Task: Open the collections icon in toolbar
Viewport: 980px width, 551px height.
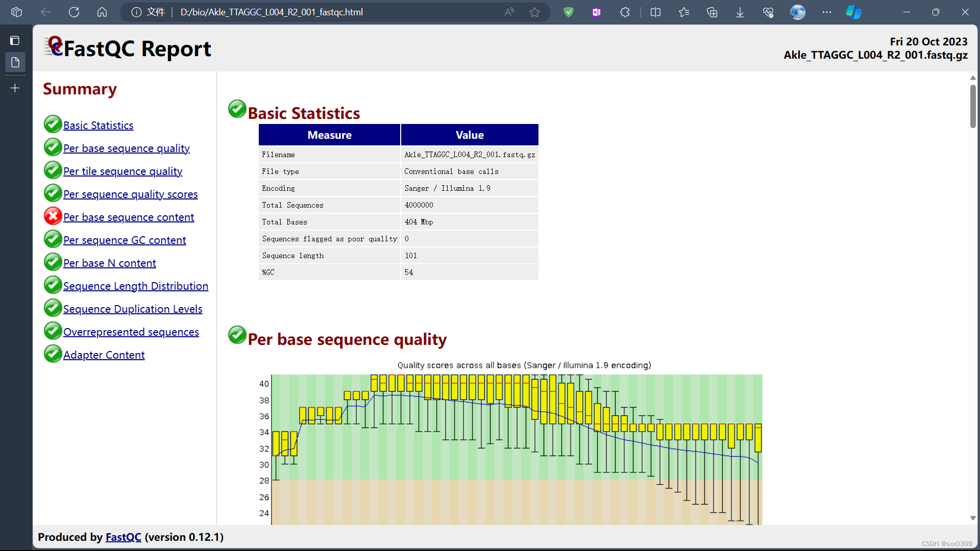Action: (712, 12)
